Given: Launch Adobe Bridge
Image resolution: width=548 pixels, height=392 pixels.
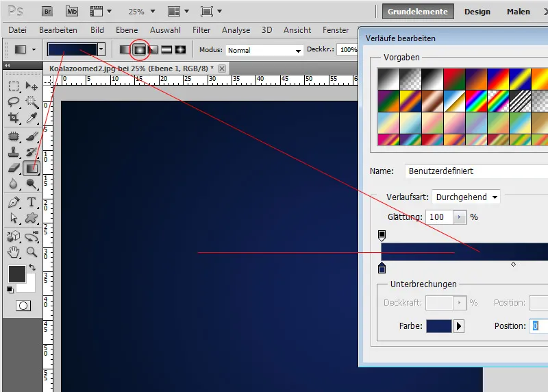Looking at the screenshot, I should (47, 11).
